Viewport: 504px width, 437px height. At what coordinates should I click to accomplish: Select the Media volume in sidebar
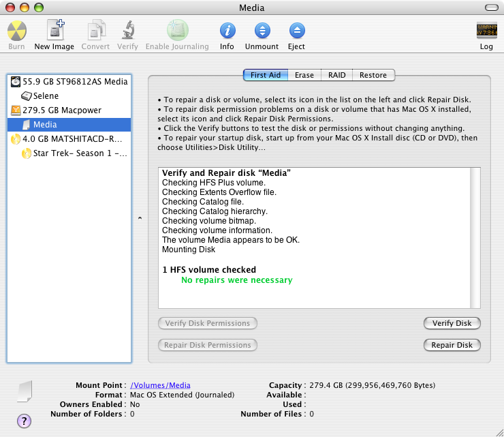[x=69, y=125]
